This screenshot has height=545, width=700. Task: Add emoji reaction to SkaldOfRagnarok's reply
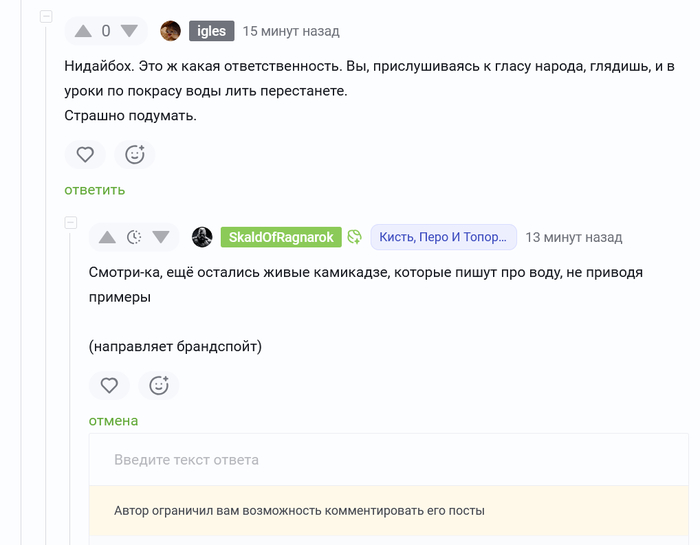point(158,385)
